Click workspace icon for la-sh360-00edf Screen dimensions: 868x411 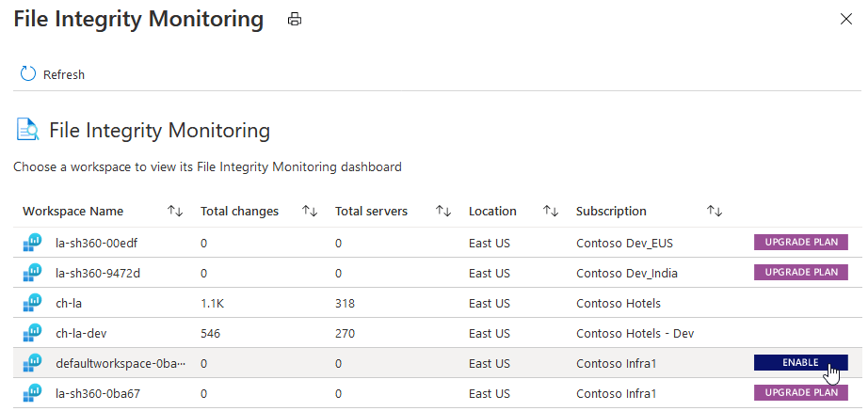[33, 243]
